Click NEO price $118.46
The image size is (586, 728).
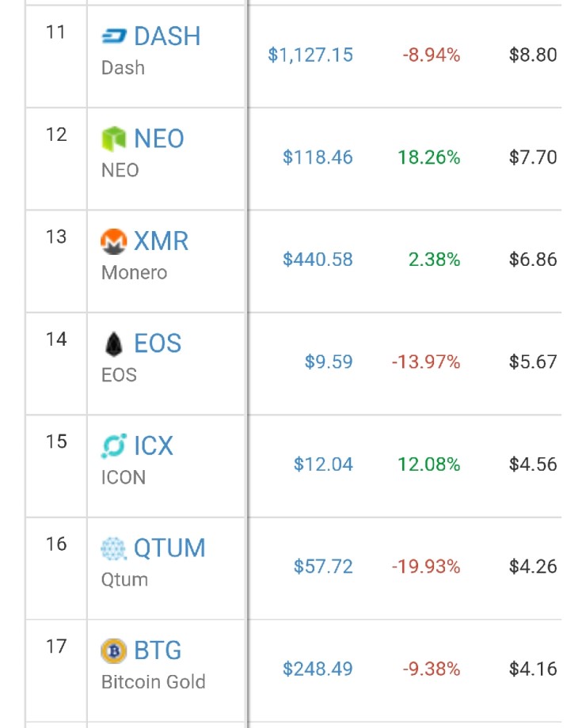(318, 157)
